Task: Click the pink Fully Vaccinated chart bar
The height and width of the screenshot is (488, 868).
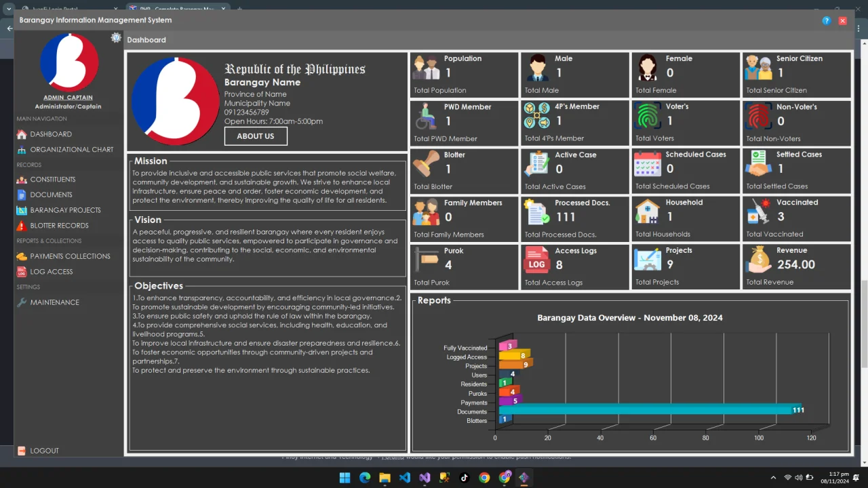Action: coord(507,346)
